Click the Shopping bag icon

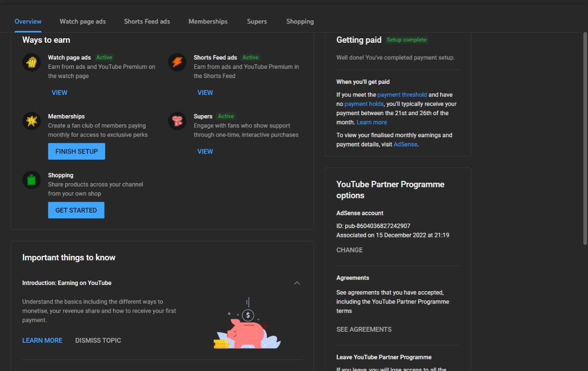[31, 180]
